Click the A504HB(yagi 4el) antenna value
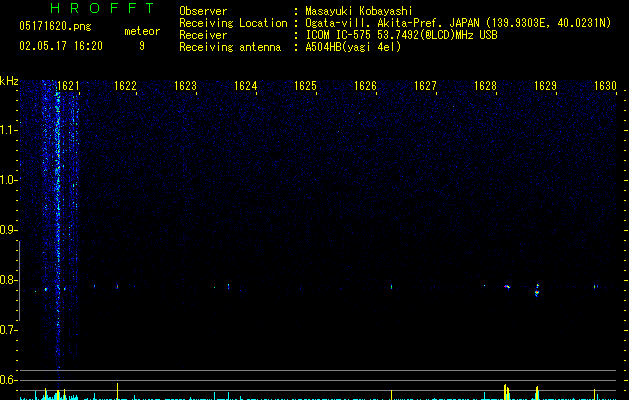The image size is (629, 400). (353, 47)
